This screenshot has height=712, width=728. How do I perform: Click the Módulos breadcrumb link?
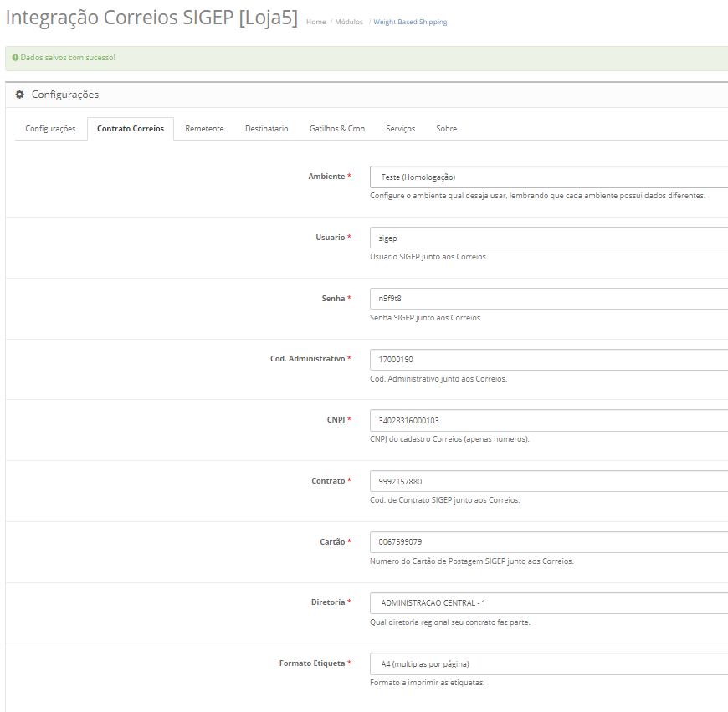[349, 22]
